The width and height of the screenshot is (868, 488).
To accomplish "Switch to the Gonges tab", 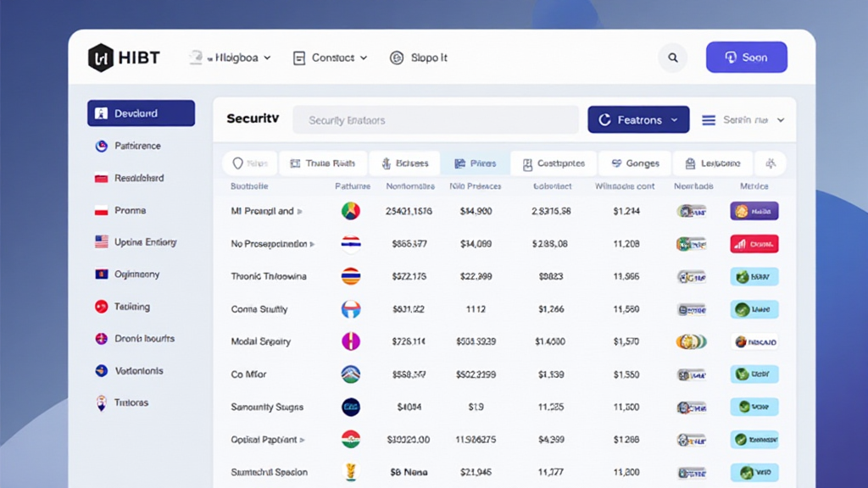I will [635, 164].
